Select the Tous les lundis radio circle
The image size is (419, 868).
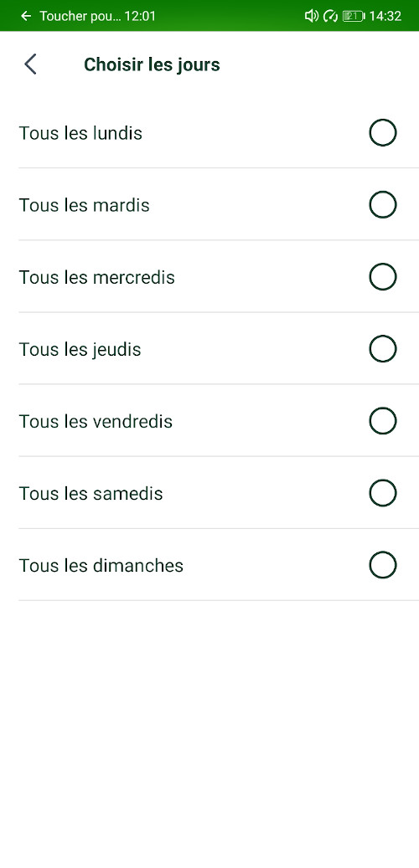(x=383, y=133)
